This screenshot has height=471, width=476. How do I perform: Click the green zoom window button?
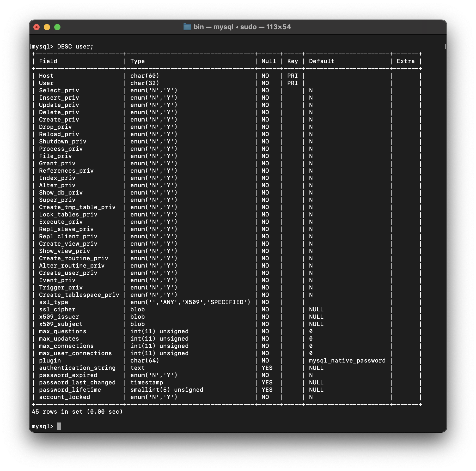57,27
